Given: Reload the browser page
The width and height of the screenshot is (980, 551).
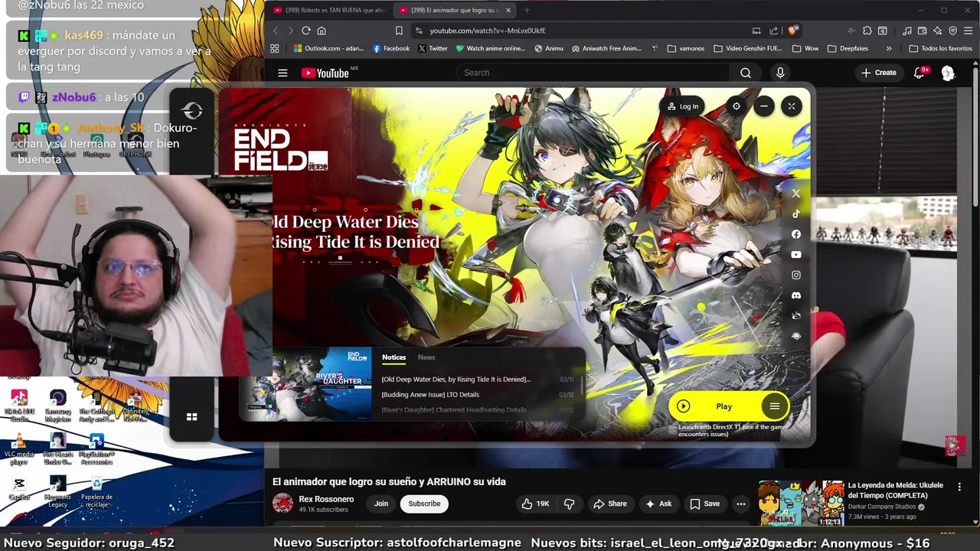Looking at the screenshot, I should pyautogui.click(x=305, y=31).
